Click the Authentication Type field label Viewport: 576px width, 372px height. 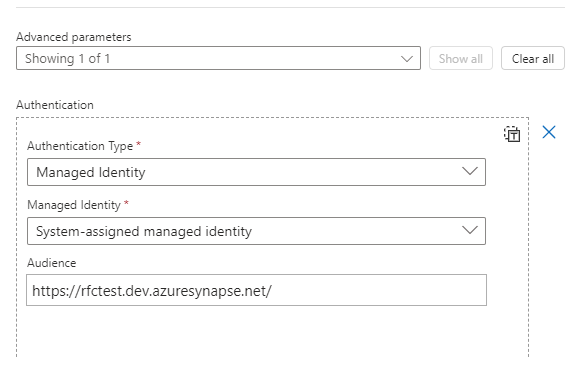pyautogui.click(x=80, y=146)
